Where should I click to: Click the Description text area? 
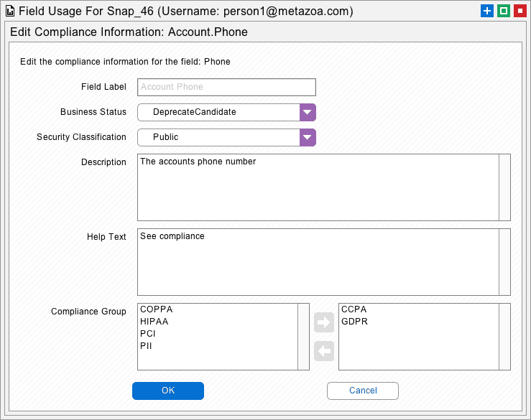coord(318,187)
